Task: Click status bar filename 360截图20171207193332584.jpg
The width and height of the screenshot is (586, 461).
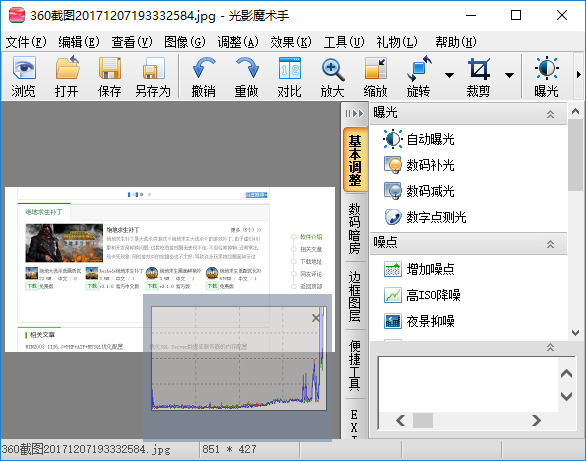Action: pyautogui.click(x=86, y=449)
